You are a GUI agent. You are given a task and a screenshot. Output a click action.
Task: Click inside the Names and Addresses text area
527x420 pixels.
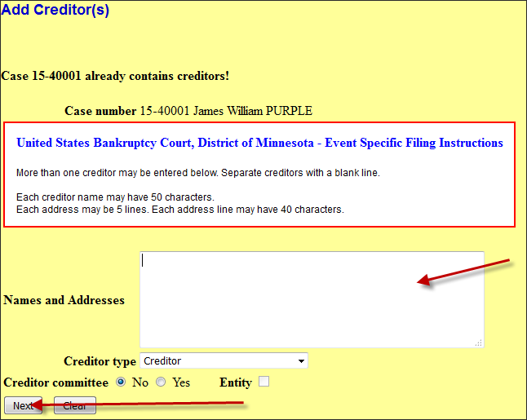click(312, 299)
